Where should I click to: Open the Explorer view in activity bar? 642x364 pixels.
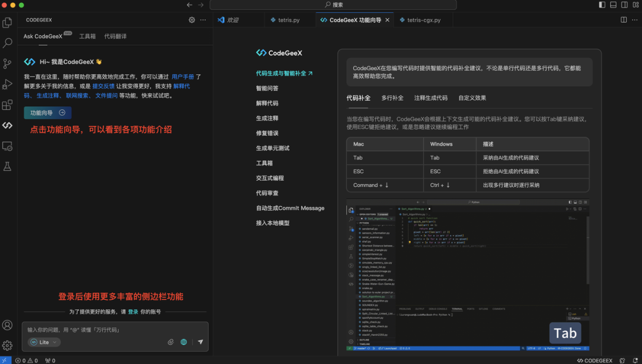pyautogui.click(x=7, y=23)
